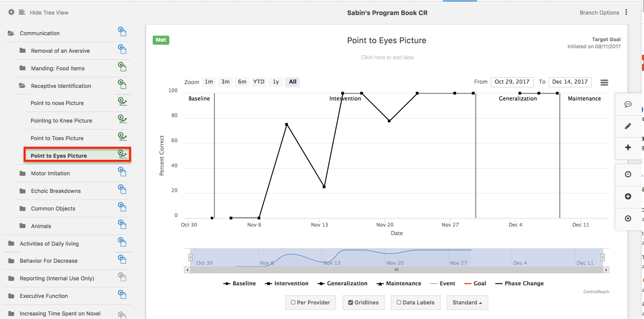This screenshot has width=644, height=319.
Task: Expand Common Objects folder
Action: (22, 208)
